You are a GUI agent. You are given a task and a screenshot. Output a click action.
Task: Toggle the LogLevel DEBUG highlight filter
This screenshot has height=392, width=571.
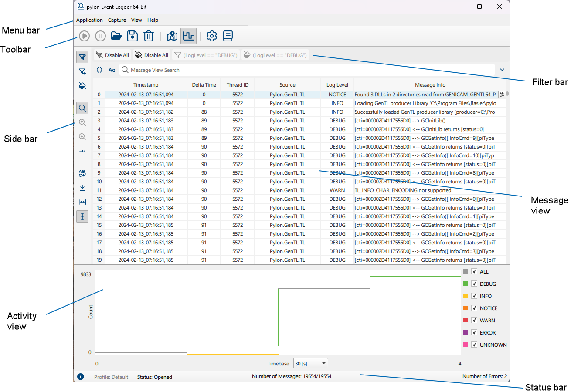click(x=275, y=55)
